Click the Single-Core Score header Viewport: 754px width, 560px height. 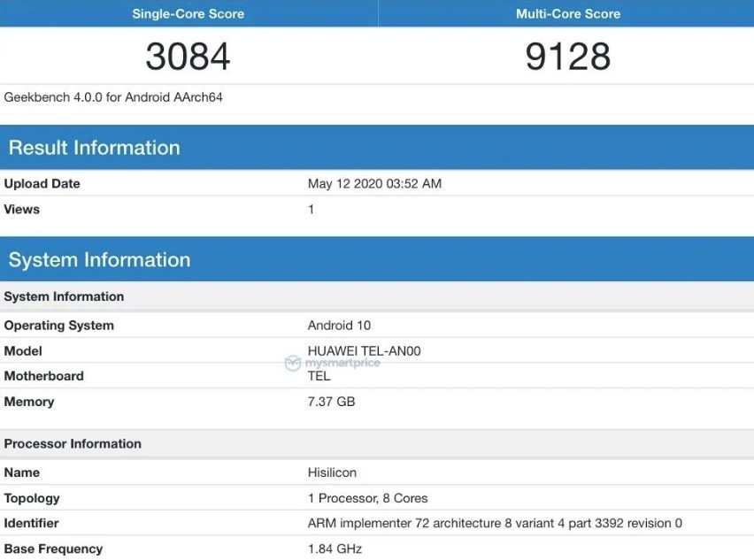tap(188, 13)
